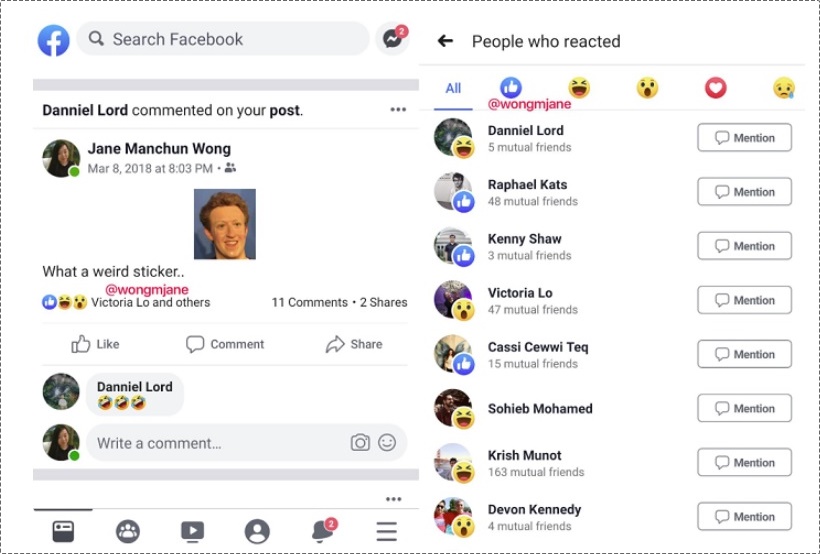Open the emoji picker in comment box
Screen dimensions: 820x554
(387, 443)
